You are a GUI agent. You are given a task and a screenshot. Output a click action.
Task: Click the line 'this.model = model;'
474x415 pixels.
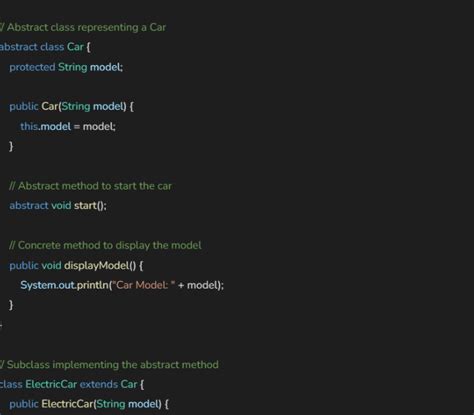pyautogui.click(x=68, y=127)
